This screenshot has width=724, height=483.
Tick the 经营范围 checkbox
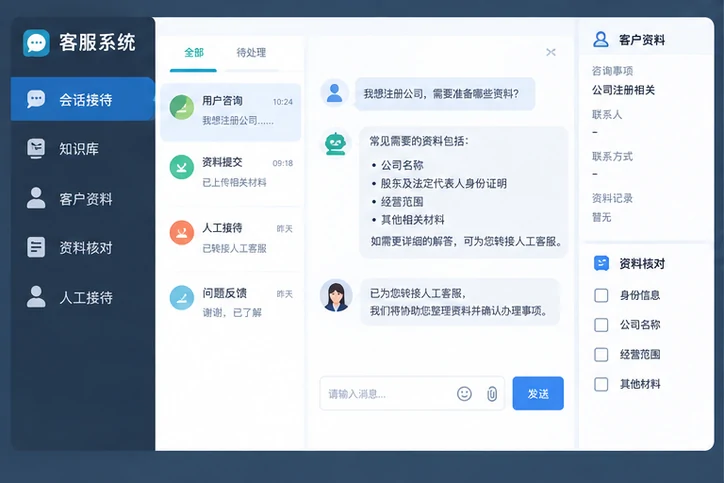tap(601, 354)
